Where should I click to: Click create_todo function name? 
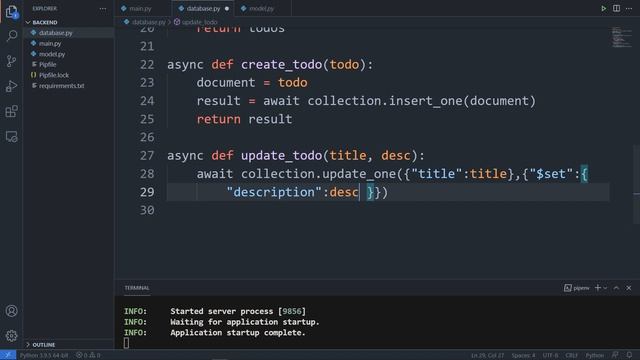coord(281,64)
